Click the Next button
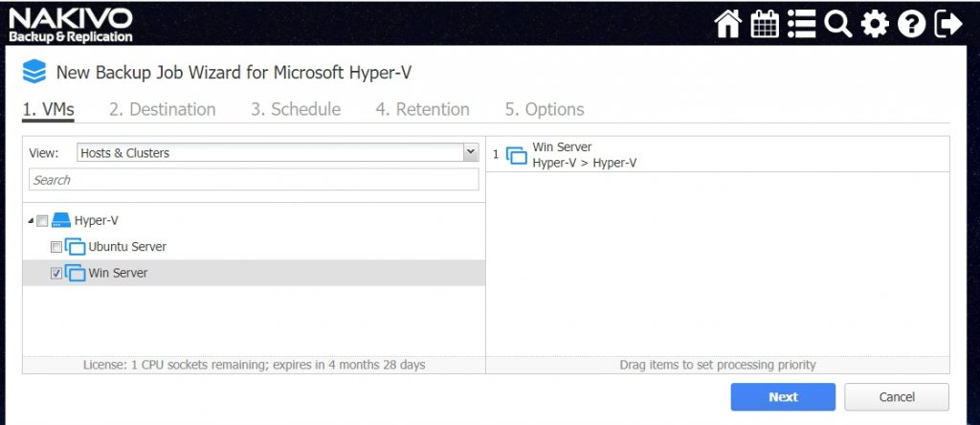The height and width of the screenshot is (425, 980). click(x=783, y=397)
